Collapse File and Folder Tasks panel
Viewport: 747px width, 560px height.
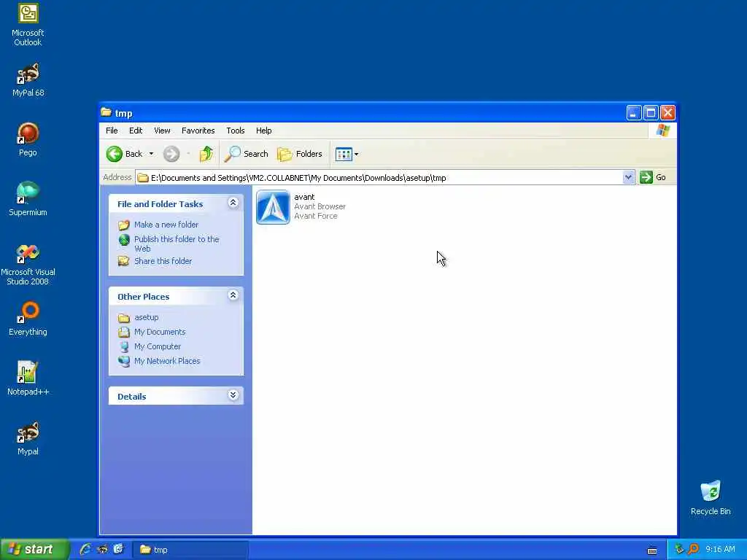pyautogui.click(x=233, y=203)
